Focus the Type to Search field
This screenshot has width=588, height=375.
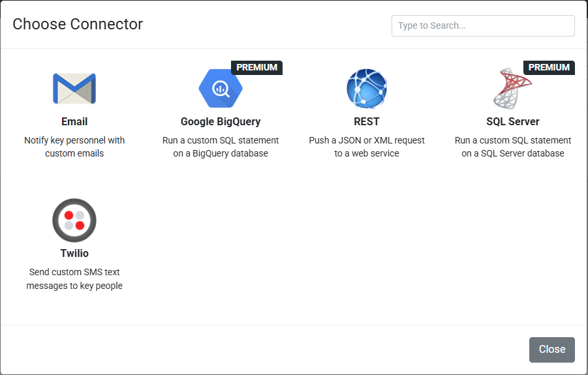click(x=483, y=26)
